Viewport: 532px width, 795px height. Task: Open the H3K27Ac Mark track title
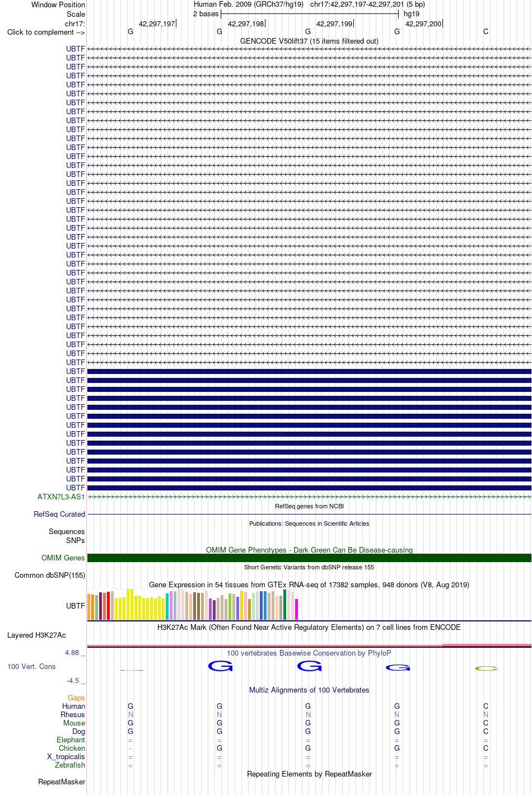click(309, 627)
